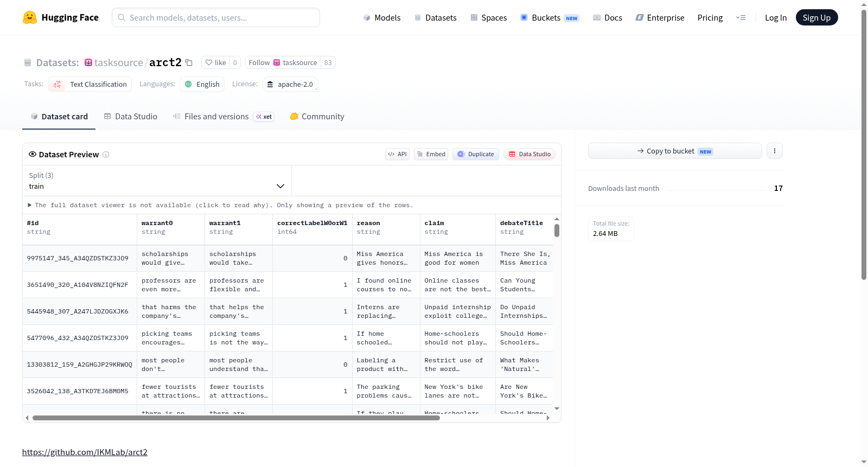
Task: Open the Spaces page
Action: [x=488, y=17]
